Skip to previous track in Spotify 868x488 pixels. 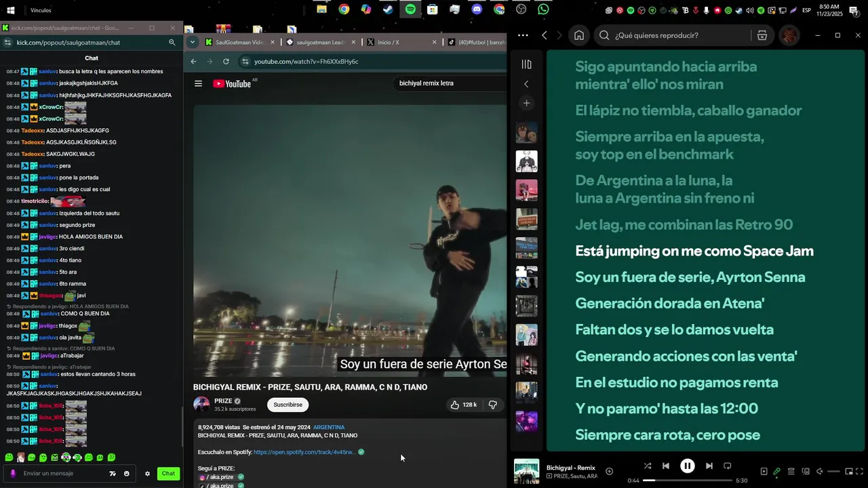coord(666,466)
